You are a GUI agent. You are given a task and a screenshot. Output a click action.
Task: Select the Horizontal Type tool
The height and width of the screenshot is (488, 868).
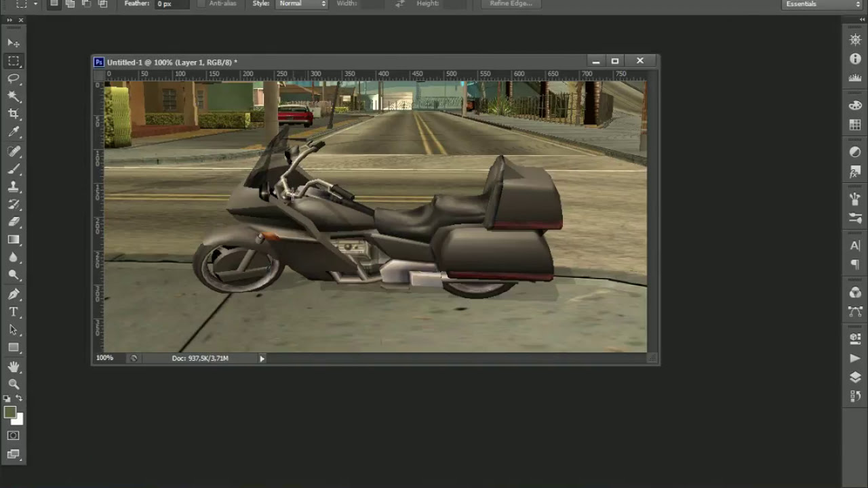point(14,312)
